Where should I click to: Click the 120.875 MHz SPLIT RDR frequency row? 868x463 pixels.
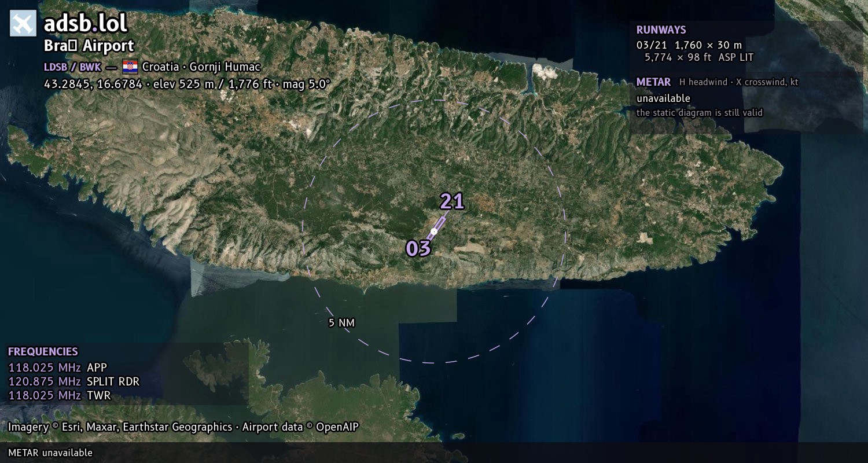click(x=74, y=381)
